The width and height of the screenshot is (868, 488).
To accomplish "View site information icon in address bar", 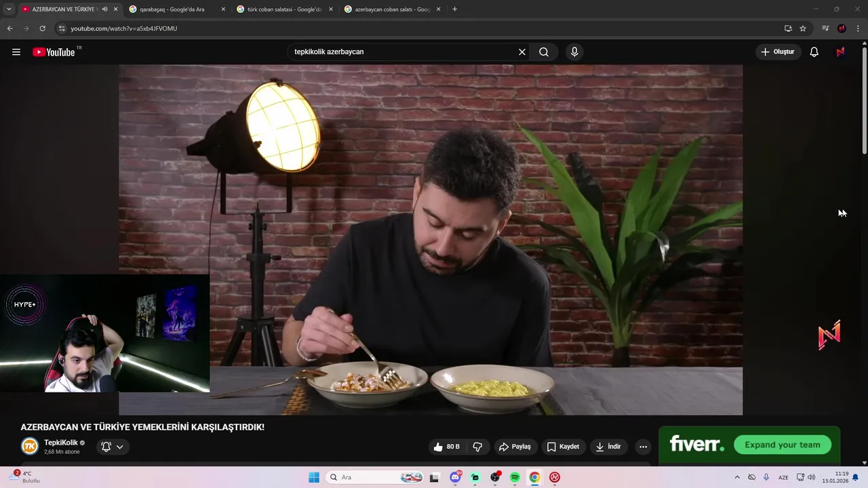I will click(x=62, y=28).
